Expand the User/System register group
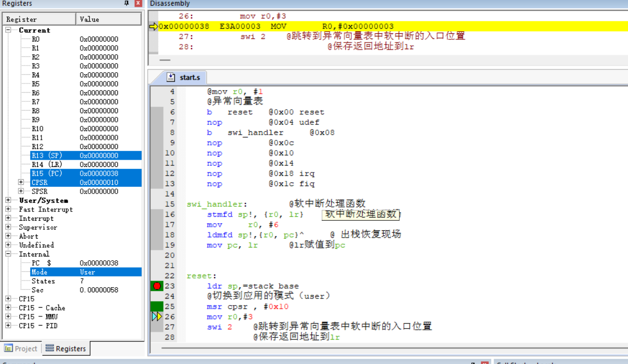 click(x=8, y=200)
